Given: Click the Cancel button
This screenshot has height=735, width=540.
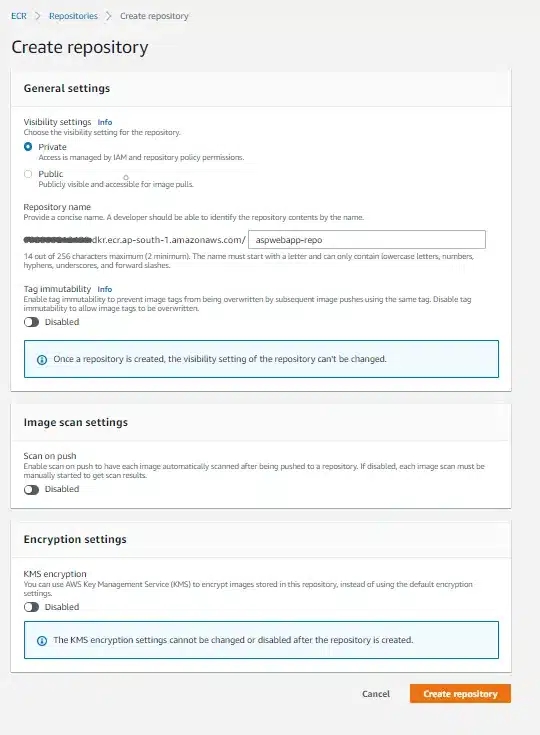Looking at the screenshot, I should (376, 693).
